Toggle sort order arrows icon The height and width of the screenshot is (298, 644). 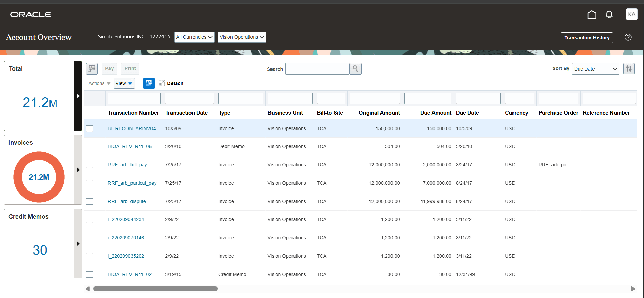(629, 69)
